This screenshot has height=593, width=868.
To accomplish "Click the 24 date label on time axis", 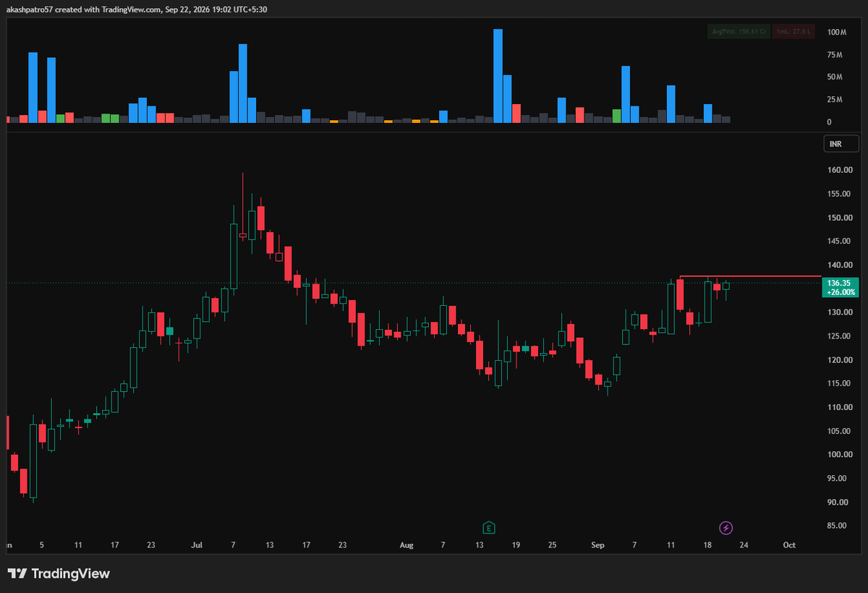I will [x=743, y=545].
